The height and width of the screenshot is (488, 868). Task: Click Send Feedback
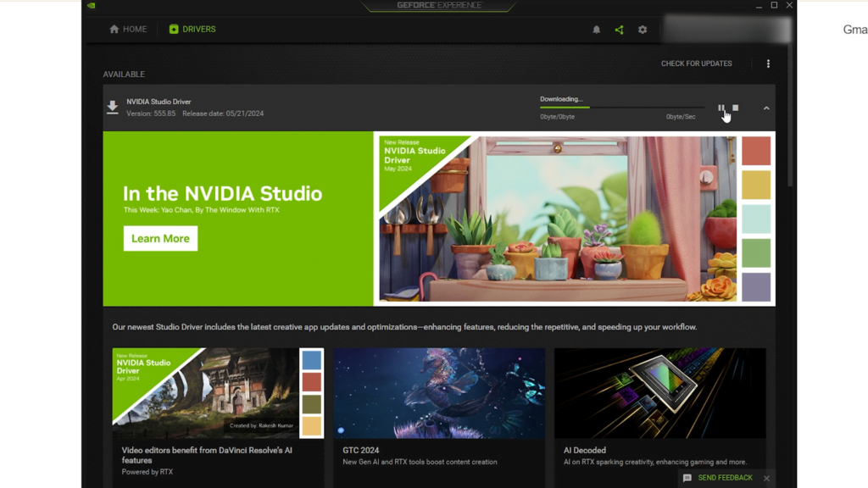click(x=726, y=478)
